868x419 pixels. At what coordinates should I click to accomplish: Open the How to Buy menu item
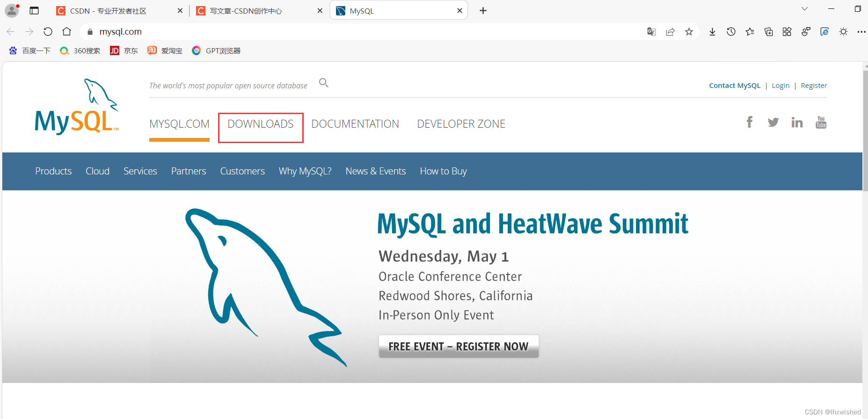(444, 171)
